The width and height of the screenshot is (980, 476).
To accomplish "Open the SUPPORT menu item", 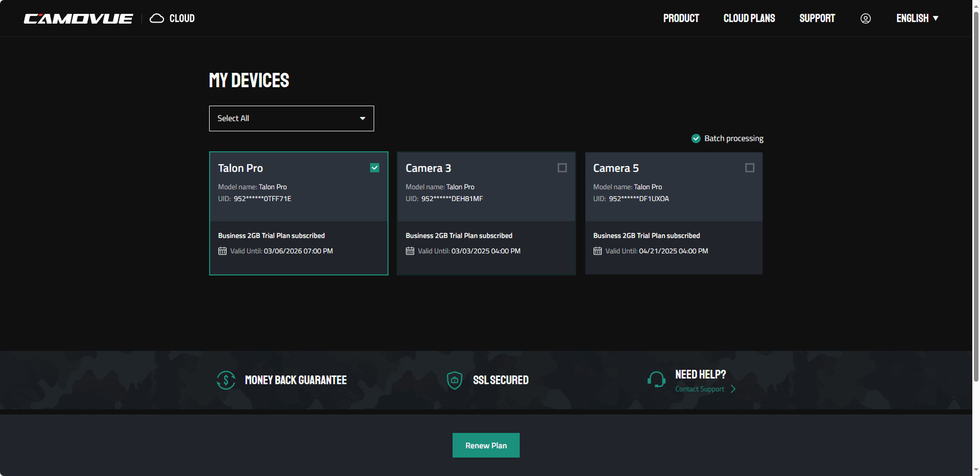I will click(818, 18).
